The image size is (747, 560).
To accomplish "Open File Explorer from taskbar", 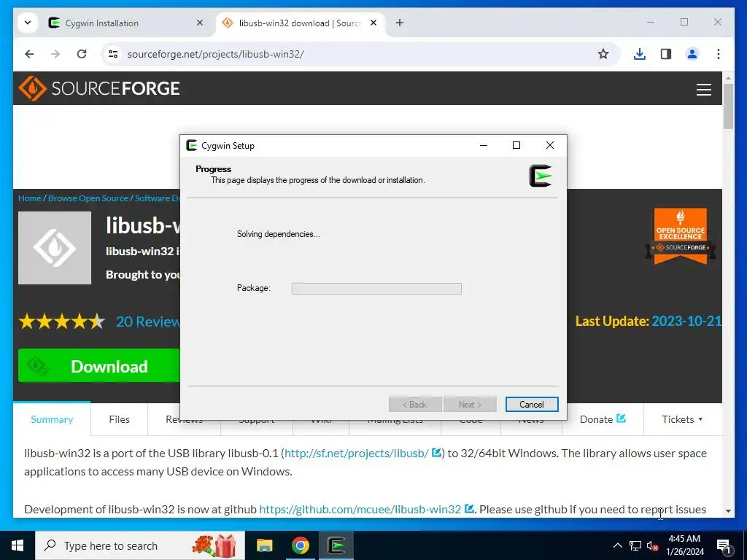I will (x=264, y=545).
